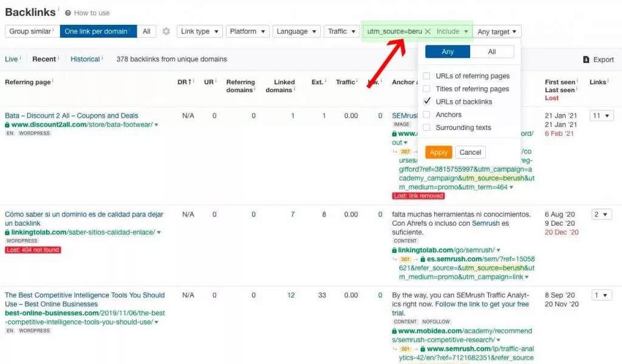Click the Linked domains column header
This screenshot has height=364, width=622.
pyautogui.click(x=281, y=86)
